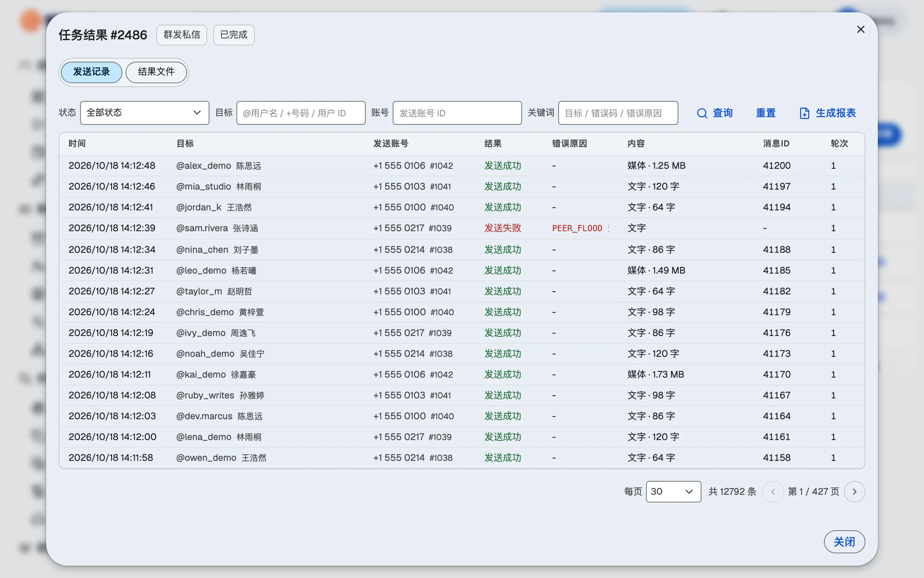The image size is (924, 578).
Task: Go to next page arrow
Action: [x=854, y=491]
